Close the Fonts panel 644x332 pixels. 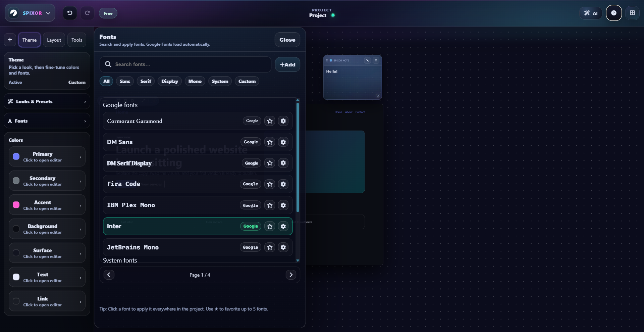tap(287, 40)
